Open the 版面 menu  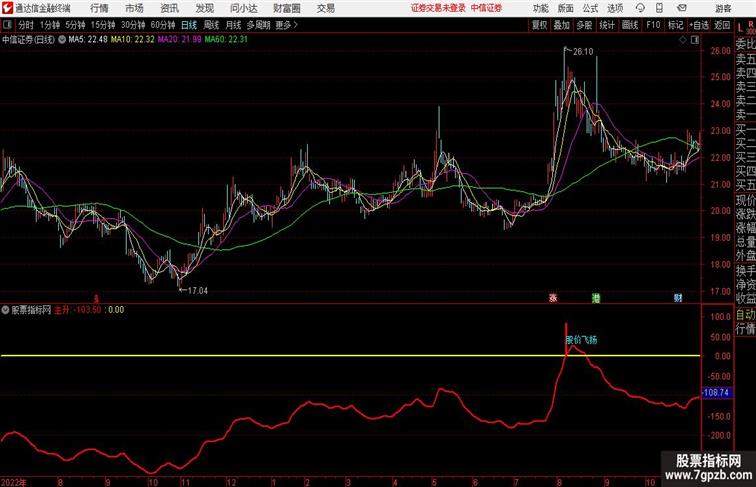[566, 8]
